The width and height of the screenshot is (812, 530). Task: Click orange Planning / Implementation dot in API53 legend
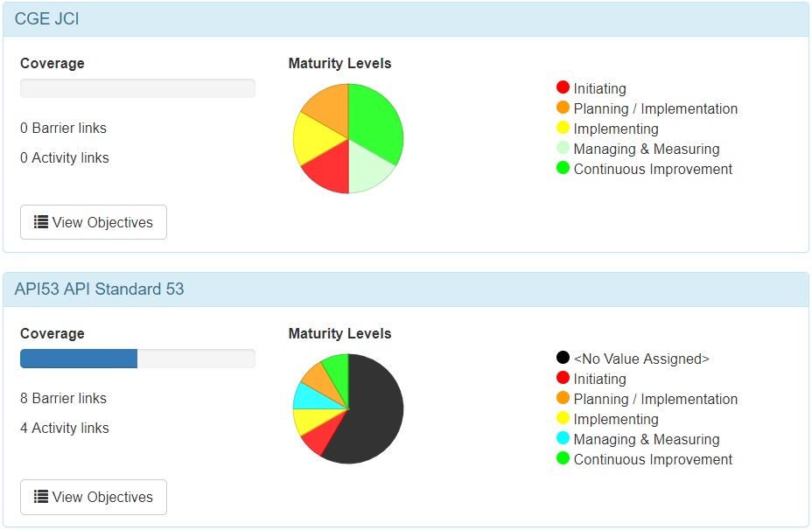coord(563,398)
